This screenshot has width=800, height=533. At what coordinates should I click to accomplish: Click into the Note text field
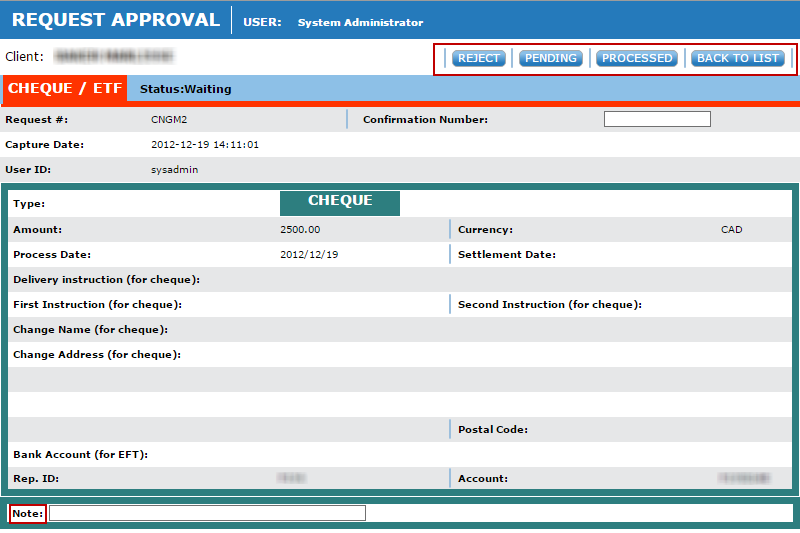click(207, 513)
